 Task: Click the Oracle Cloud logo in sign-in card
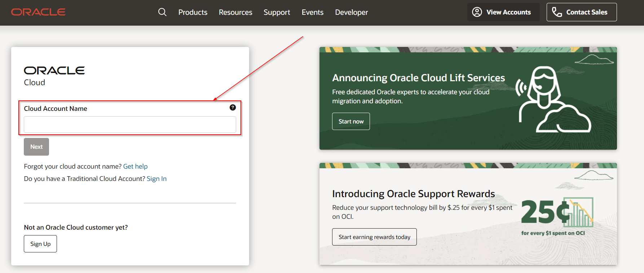click(x=54, y=76)
